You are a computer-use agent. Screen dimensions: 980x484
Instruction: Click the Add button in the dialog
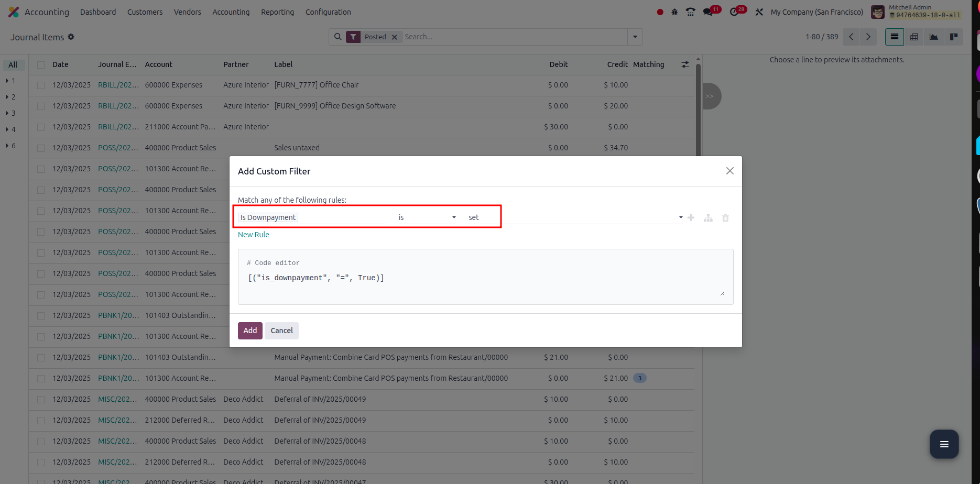click(250, 331)
